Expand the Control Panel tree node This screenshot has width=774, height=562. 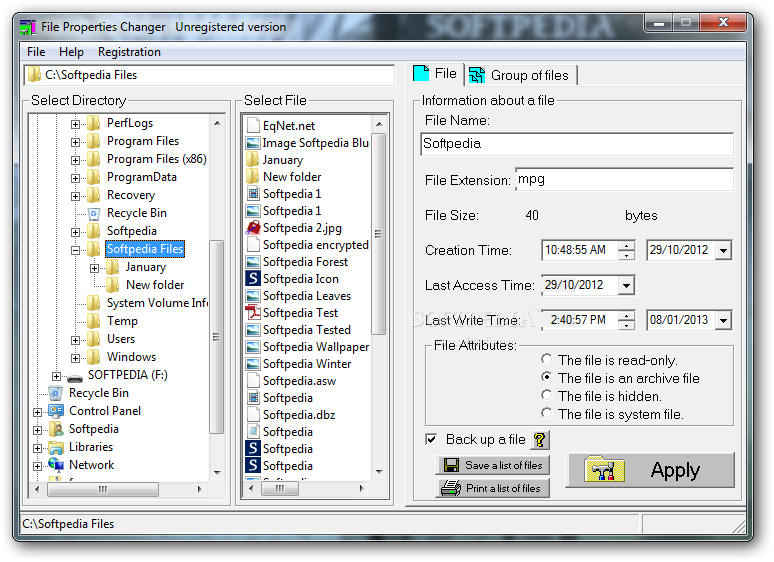click(38, 412)
